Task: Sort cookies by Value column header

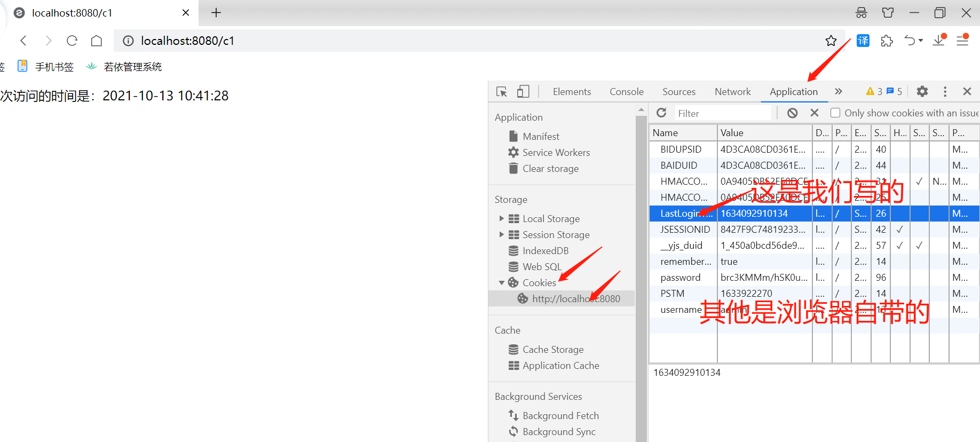Action: pyautogui.click(x=765, y=133)
